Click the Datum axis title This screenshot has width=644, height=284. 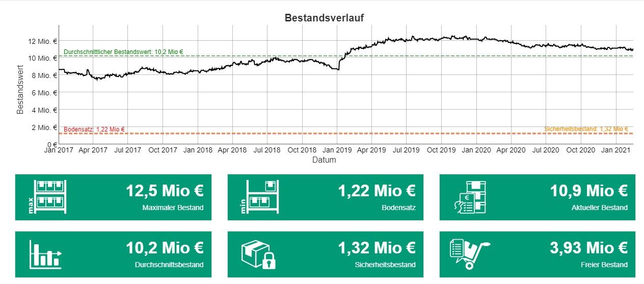pos(324,160)
